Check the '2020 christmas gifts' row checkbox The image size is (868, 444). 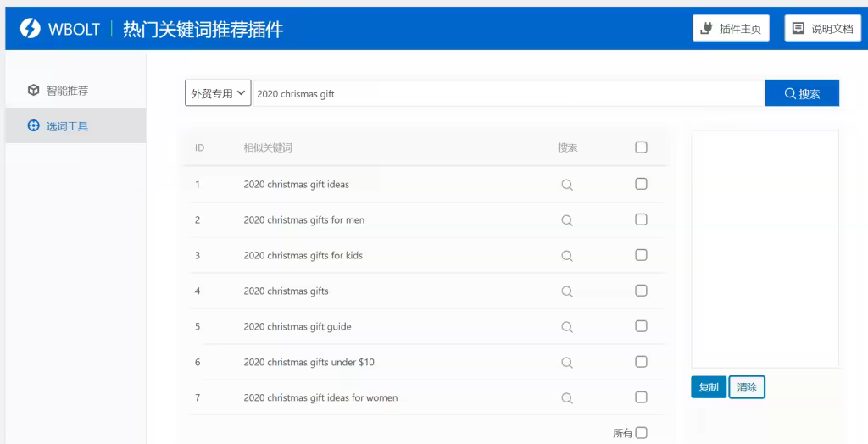pos(641,290)
